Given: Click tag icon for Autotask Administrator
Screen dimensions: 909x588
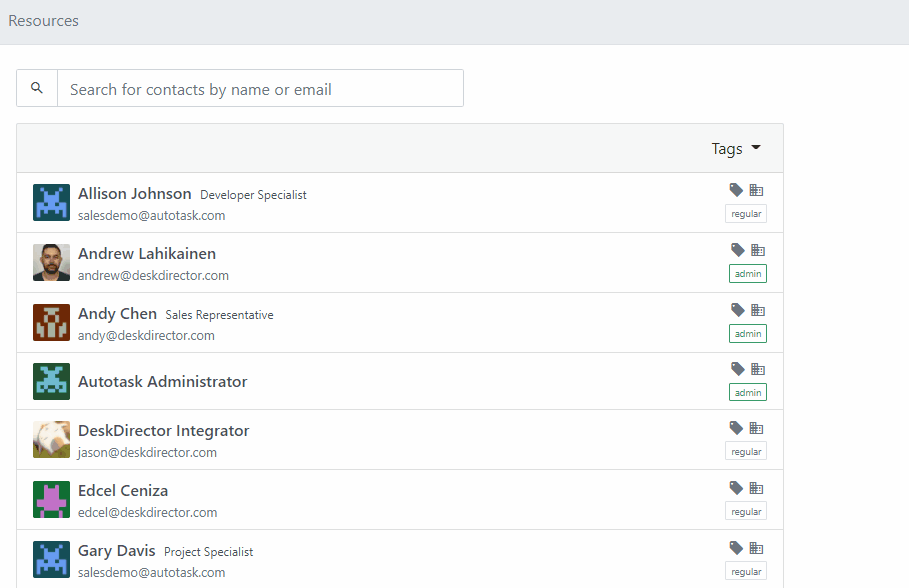Looking at the screenshot, I should pyautogui.click(x=737, y=369).
